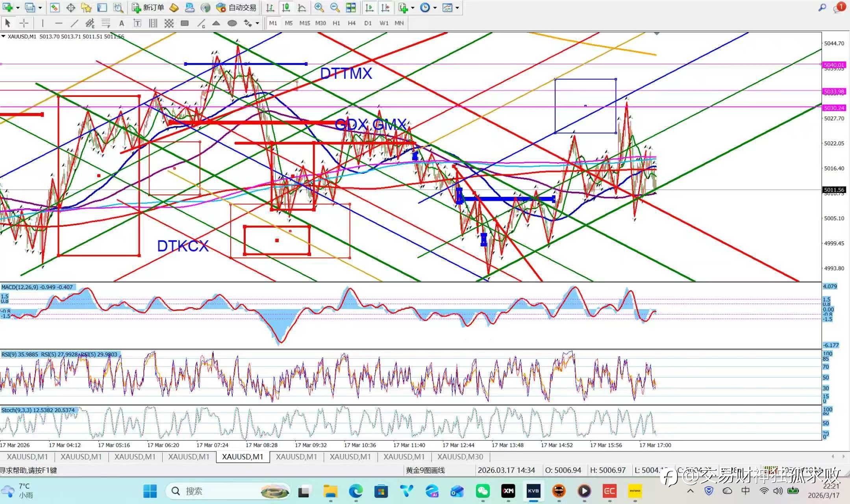850x504 pixels.
Task: Expand the new chart dropdown arrow
Action: [x=18, y=7]
